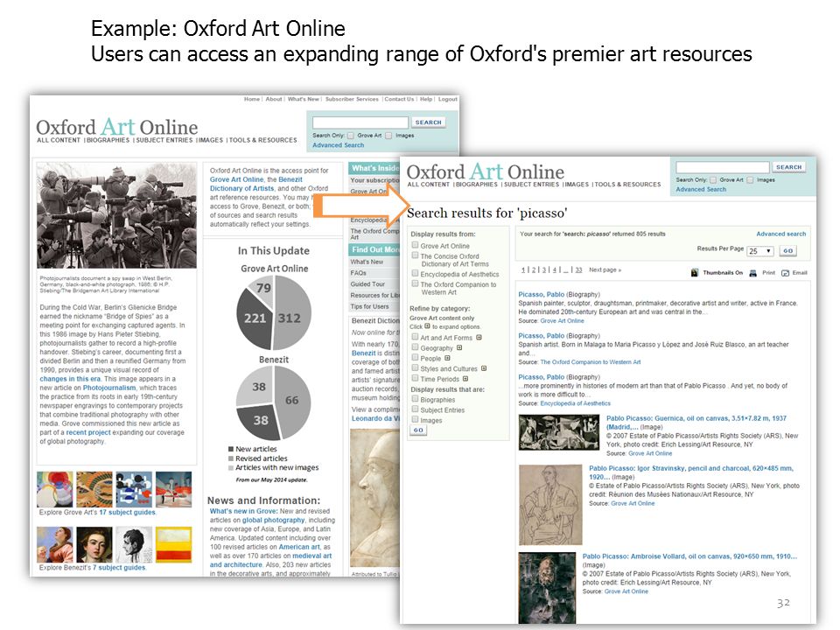Check Concise Oxford Dictionary of Art Terms
Viewport: 840px width, 630px height.
pyautogui.click(x=415, y=255)
